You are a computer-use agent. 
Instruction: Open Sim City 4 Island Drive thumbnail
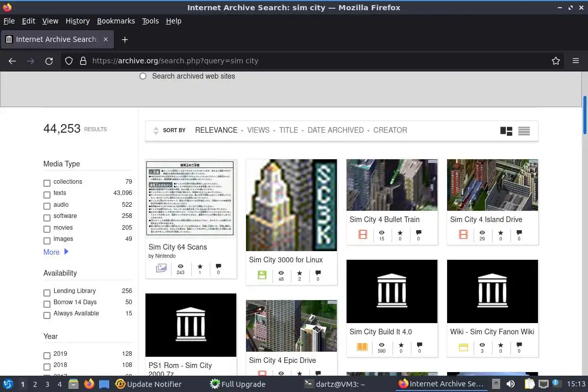tap(493, 185)
